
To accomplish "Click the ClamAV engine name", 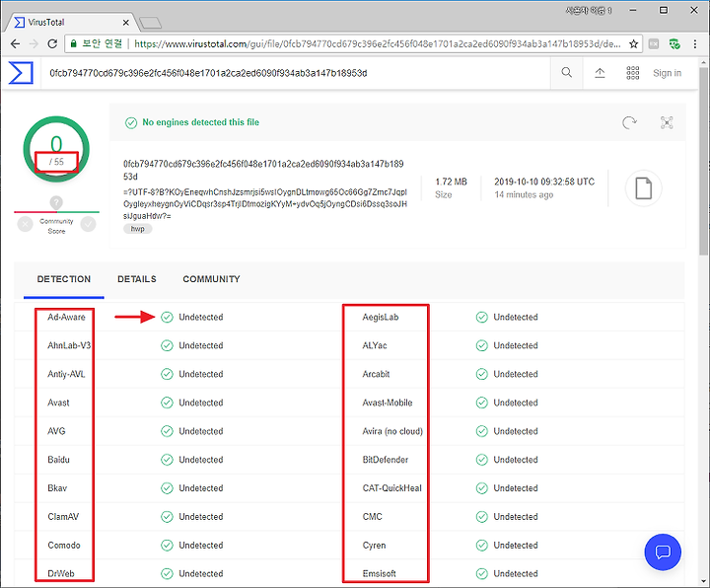I will (x=63, y=517).
